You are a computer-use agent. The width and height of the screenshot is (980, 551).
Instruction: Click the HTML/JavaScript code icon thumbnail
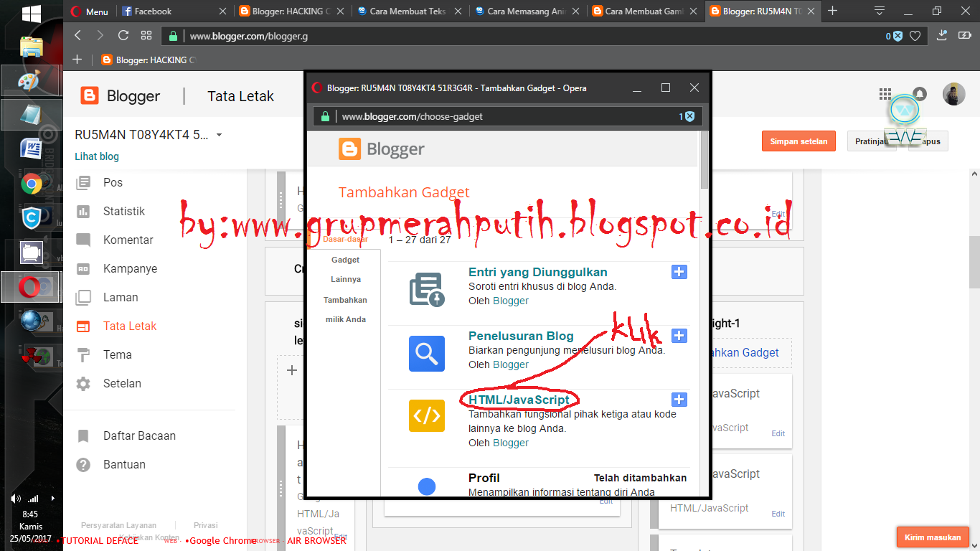[427, 415]
